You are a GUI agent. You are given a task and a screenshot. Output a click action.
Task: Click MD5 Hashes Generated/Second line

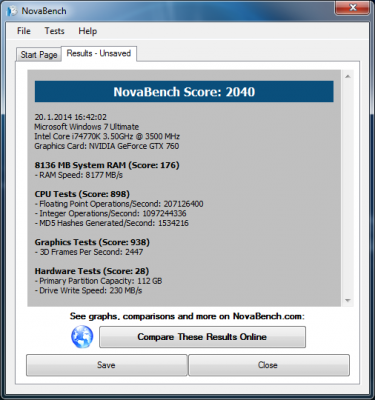tap(112, 223)
